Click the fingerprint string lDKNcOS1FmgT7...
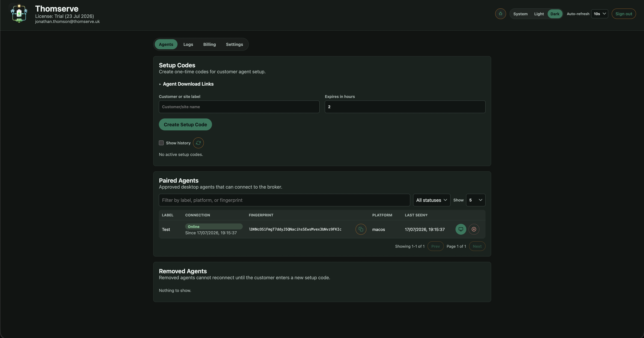This screenshot has height=338, width=644. click(295, 229)
